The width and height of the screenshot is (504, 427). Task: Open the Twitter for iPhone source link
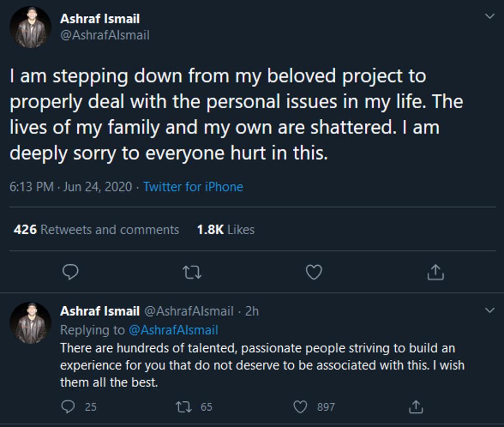click(x=193, y=187)
